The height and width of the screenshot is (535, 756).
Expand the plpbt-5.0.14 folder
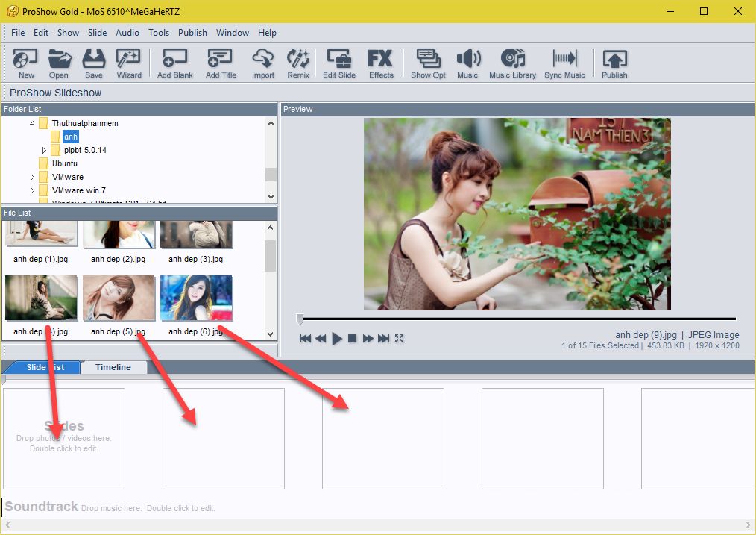45,151
